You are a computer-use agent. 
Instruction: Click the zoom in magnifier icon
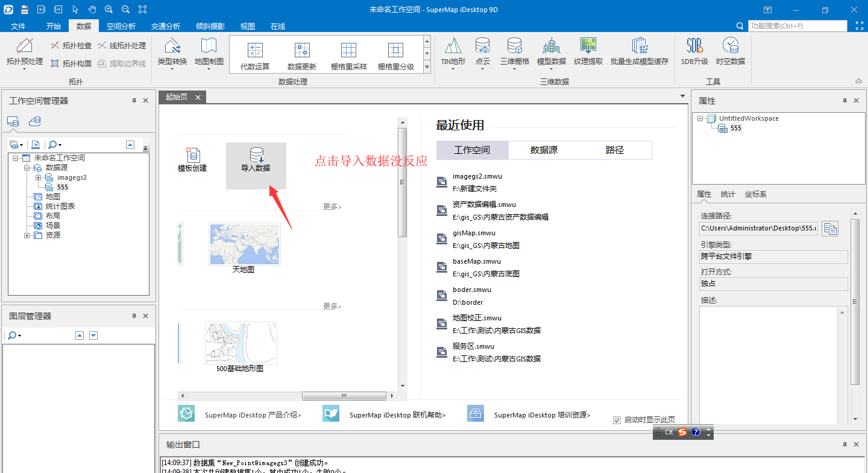(109, 10)
